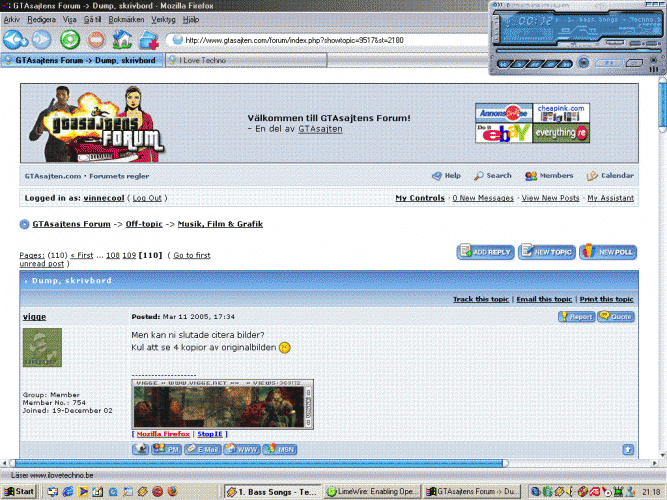Screen dimensions: 667x500
Task: Open the Bokmärken menu
Action: tap(126, 20)
